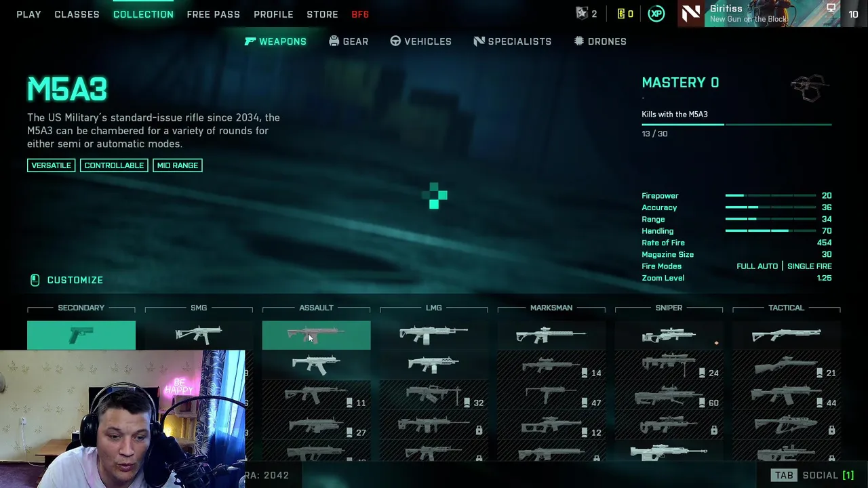This screenshot has height=488, width=868.
Task: Click the LMG category header
Action: click(x=433, y=308)
